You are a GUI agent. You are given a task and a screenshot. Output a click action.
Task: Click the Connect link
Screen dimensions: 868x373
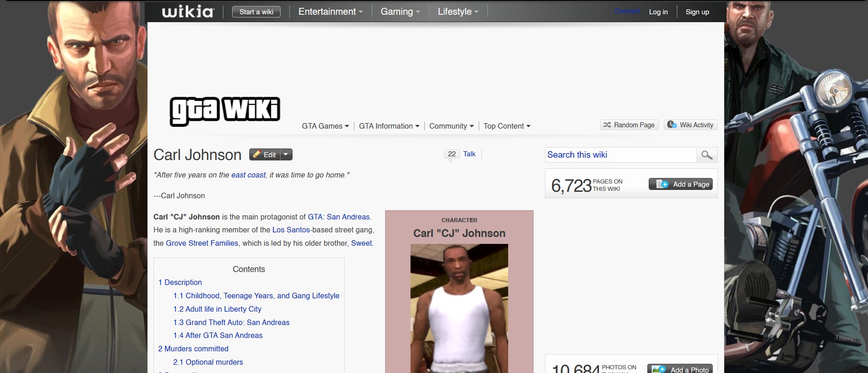click(628, 11)
